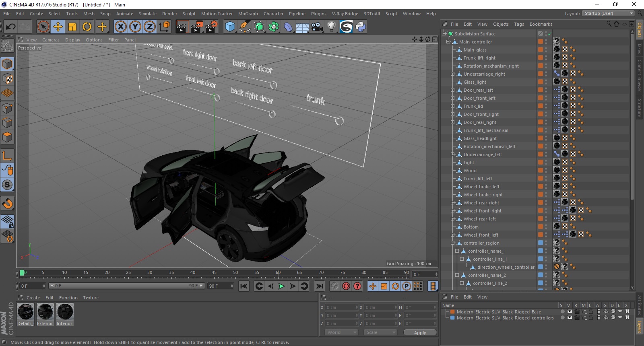Image resolution: width=644 pixels, height=346 pixels.
Task: Add a Light object
Action: 331,27
